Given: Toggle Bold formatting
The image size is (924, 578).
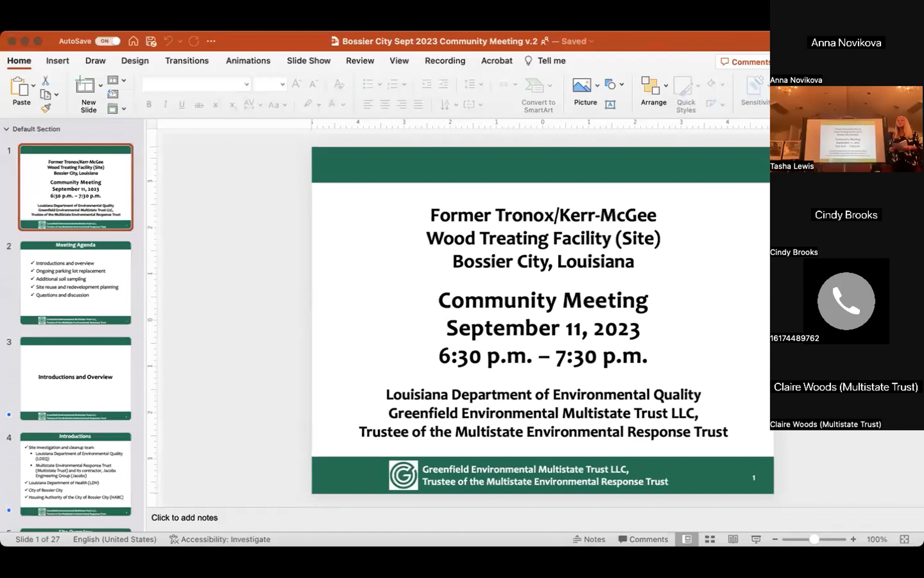Looking at the screenshot, I should [149, 104].
